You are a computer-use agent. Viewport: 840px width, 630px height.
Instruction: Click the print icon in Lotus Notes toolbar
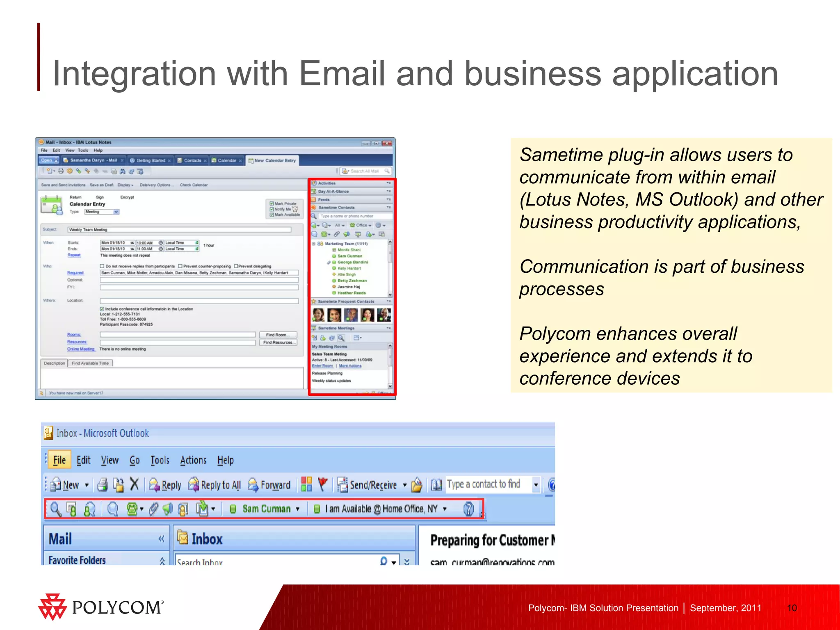click(x=61, y=171)
